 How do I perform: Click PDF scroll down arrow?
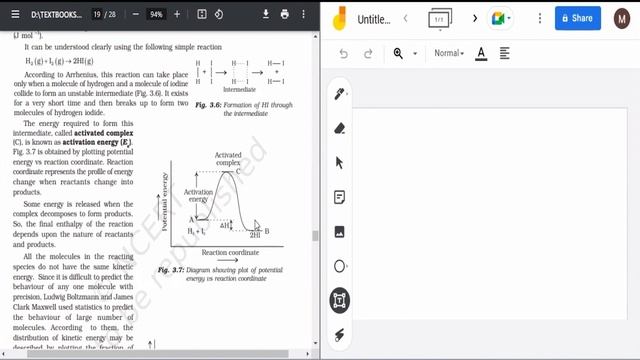click(x=315, y=343)
